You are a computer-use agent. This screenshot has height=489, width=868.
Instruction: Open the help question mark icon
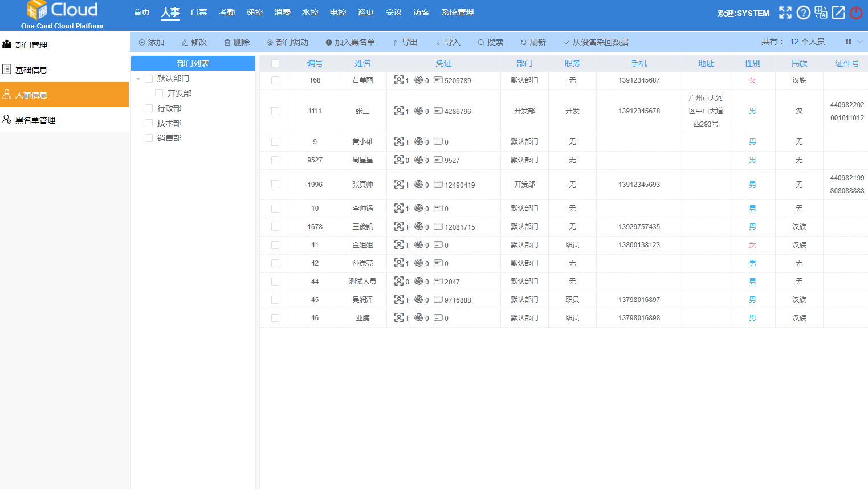coord(803,13)
